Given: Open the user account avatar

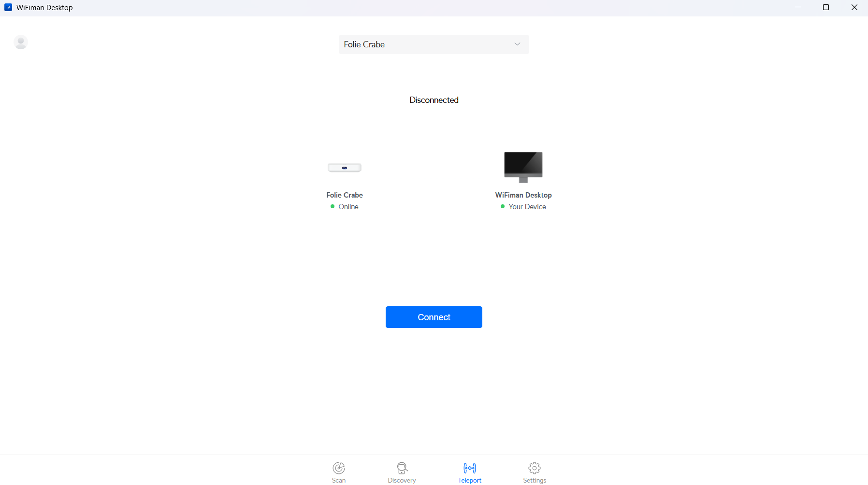Looking at the screenshot, I should [x=21, y=42].
